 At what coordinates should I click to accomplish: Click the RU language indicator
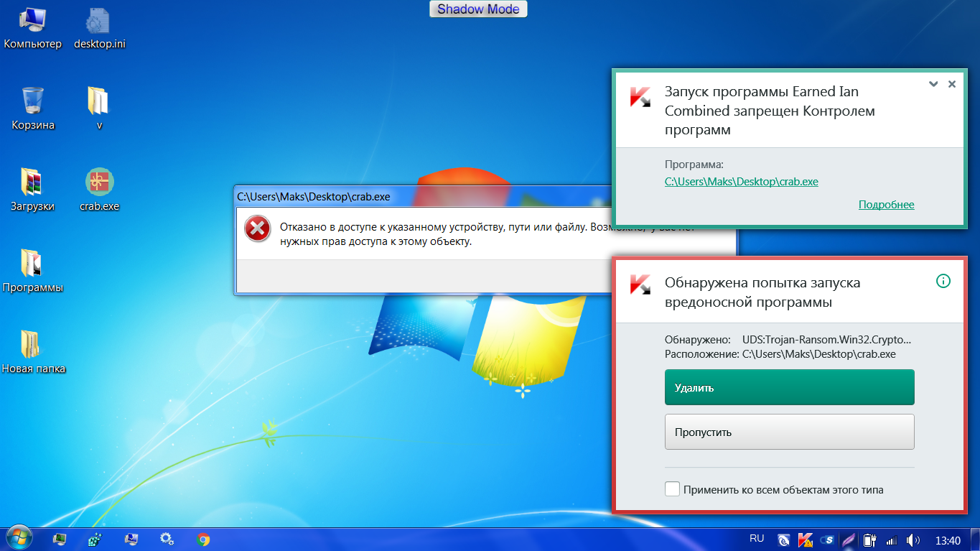pos(757,538)
